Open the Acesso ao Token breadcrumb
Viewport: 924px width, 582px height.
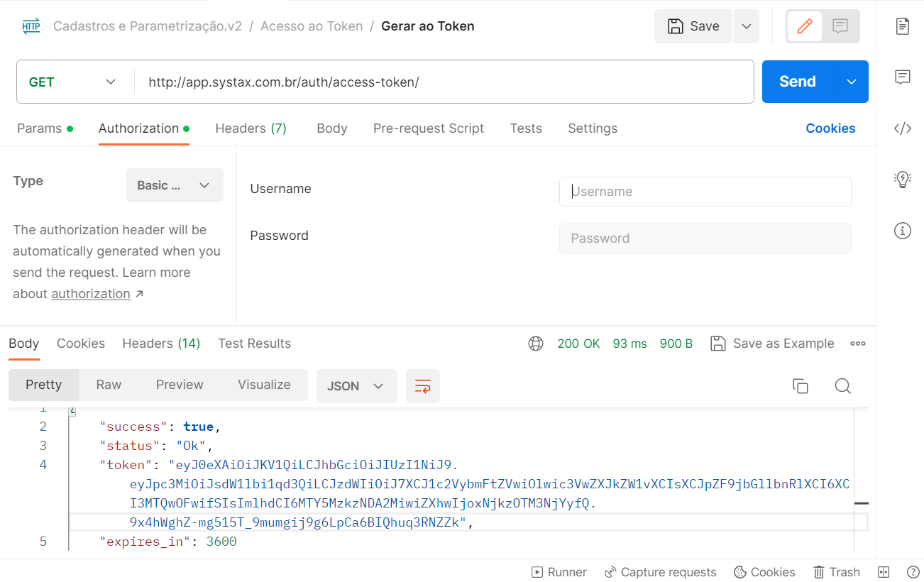click(312, 27)
